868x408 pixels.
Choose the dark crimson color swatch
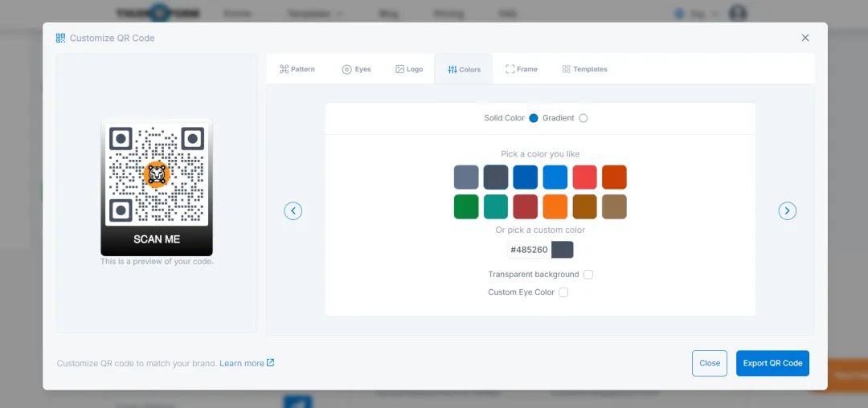pyautogui.click(x=526, y=206)
